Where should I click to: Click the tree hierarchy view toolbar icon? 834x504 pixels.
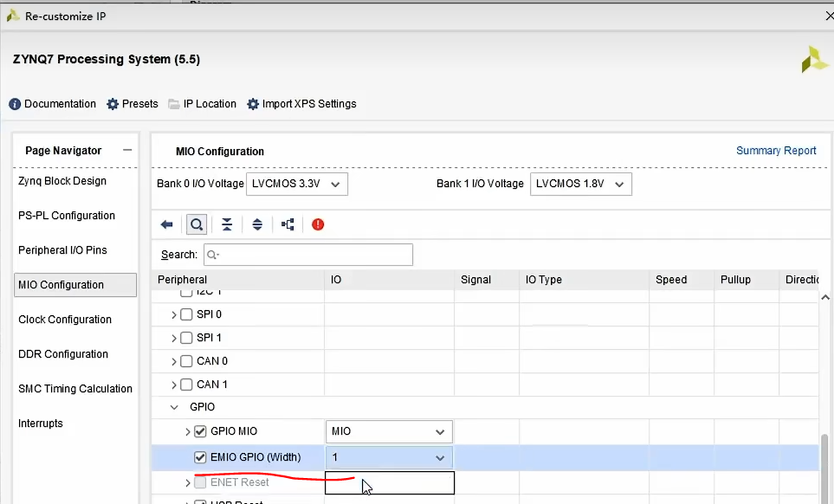coord(288,224)
